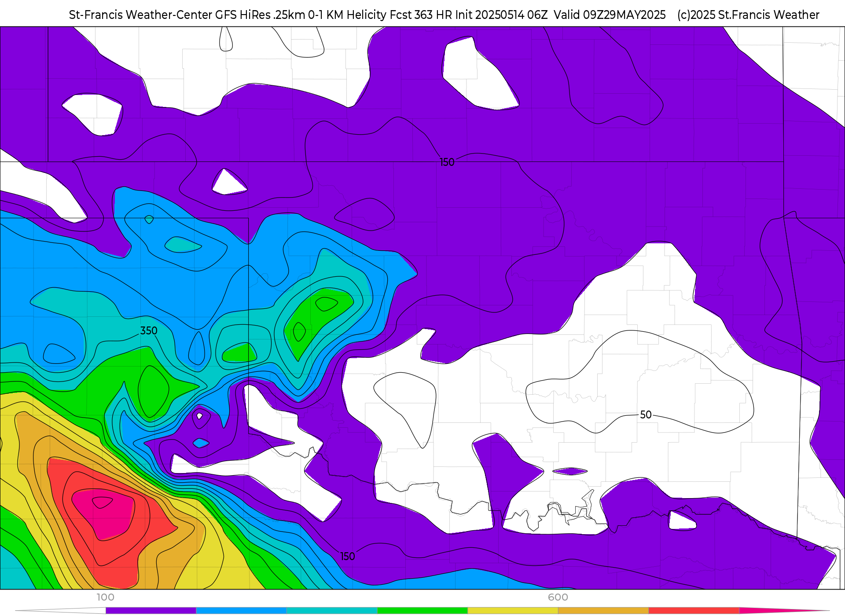Click the blue segment of the color bar

(241, 611)
